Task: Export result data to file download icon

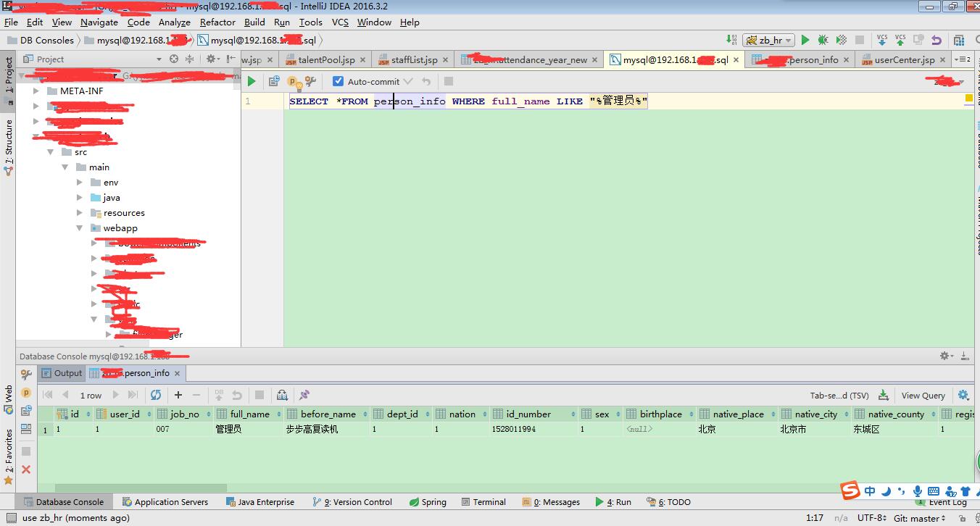Action: pyautogui.click(x=883, y=395)
